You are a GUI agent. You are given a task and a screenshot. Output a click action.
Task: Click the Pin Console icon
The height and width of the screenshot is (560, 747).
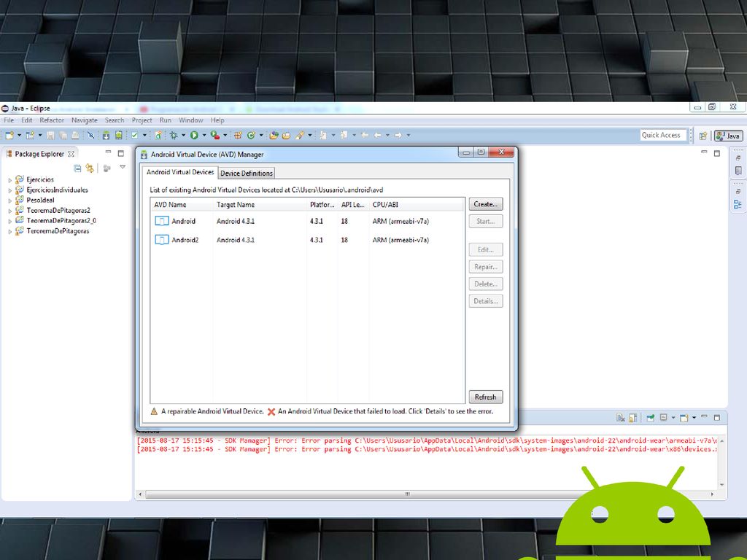pyautogui.click(x=650, y=418)
